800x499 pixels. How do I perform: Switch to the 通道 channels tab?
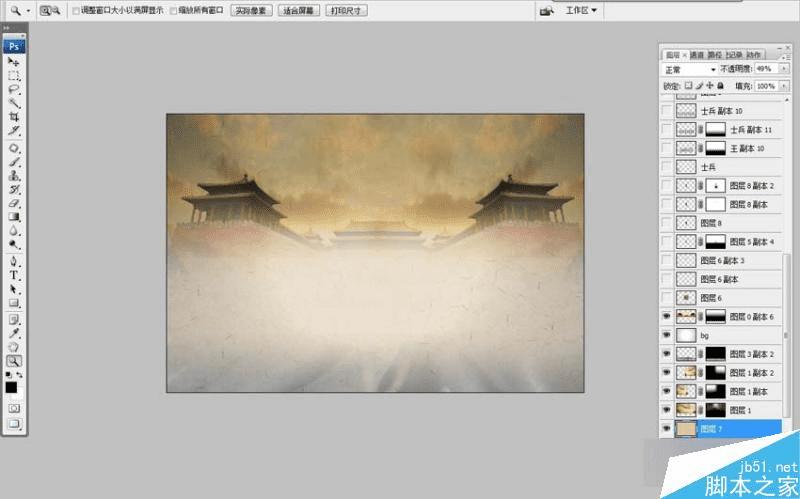tap(697, 55)
